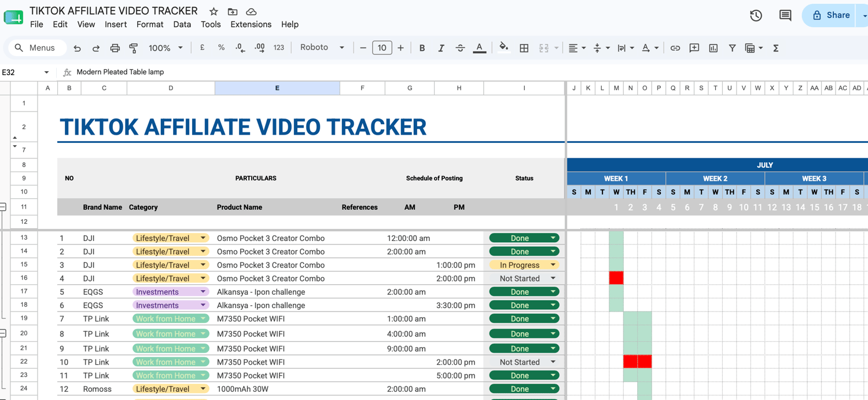Screen dimensions: 868x400
Task: Click the Print icon
Action: pos(115,48)
